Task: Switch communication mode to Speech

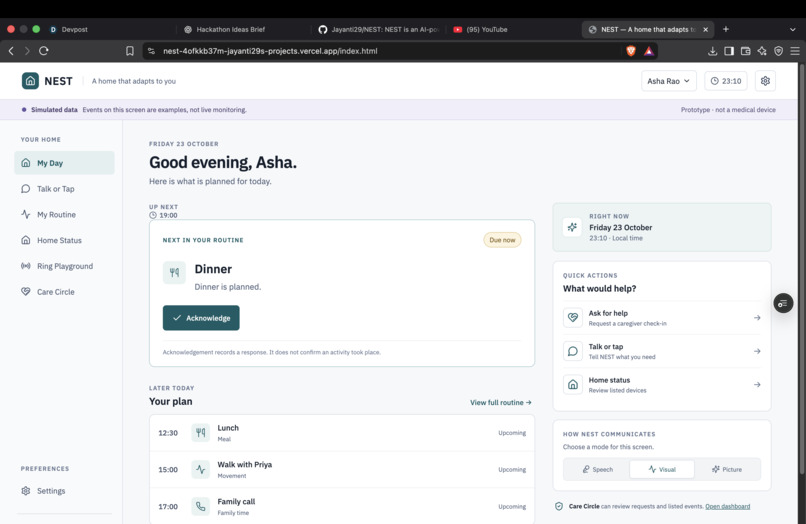Action: (597, 469)
